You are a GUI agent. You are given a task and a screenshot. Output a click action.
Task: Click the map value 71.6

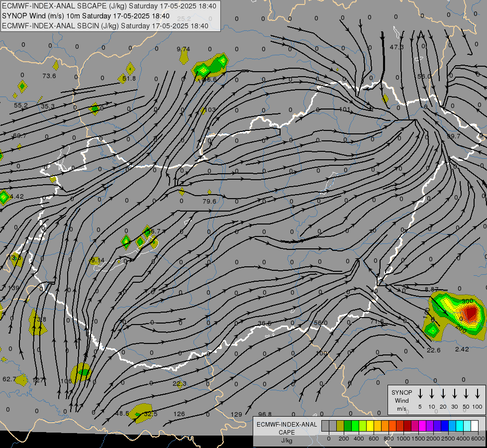(x=377, y=322)
